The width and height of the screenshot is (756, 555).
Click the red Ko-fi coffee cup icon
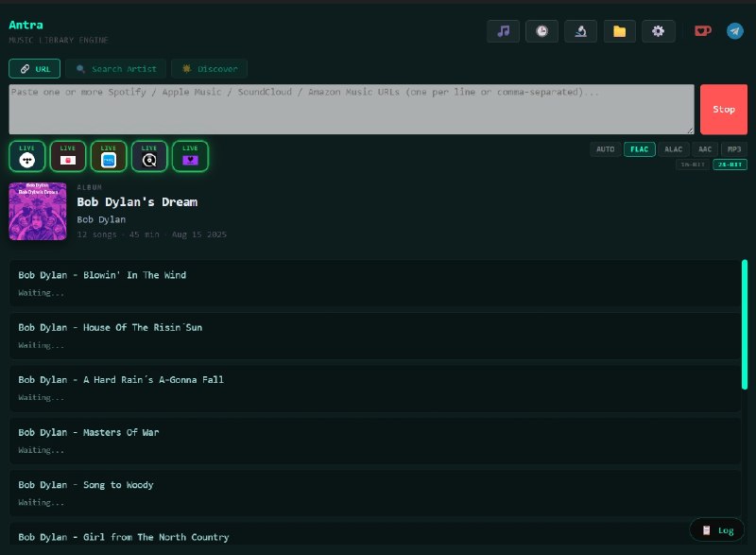[x=702, y=31]
